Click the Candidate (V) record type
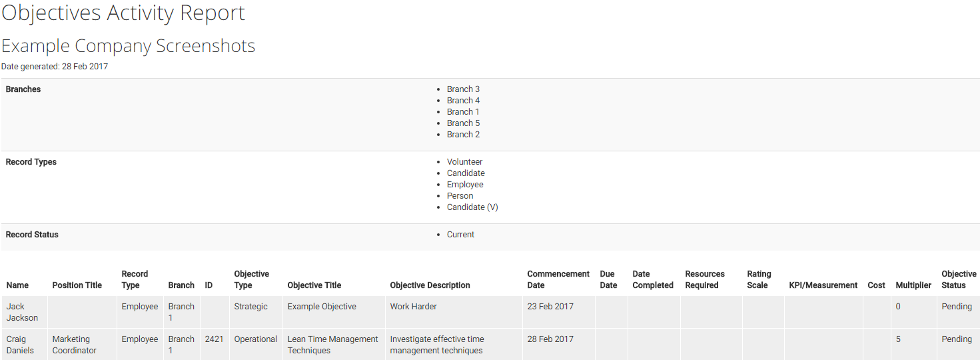 (x=472, y=207)
